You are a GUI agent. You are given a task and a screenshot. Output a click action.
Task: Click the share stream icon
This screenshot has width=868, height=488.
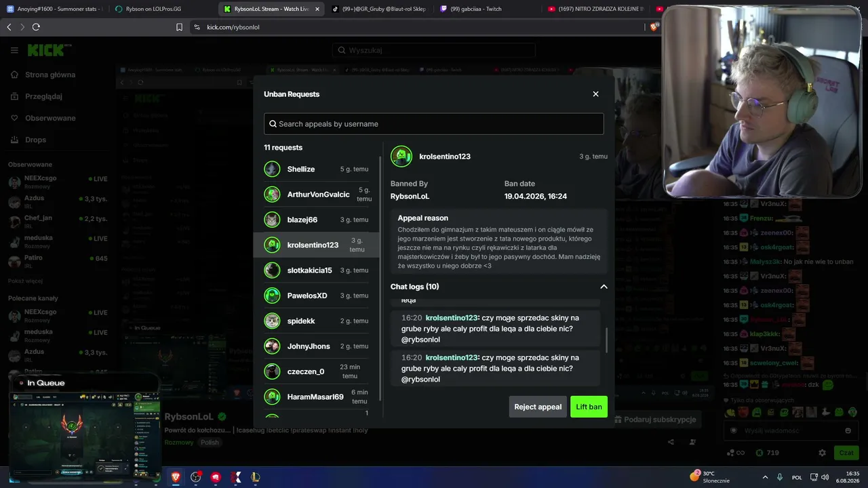pyautogui.click(x=671, y=442)
